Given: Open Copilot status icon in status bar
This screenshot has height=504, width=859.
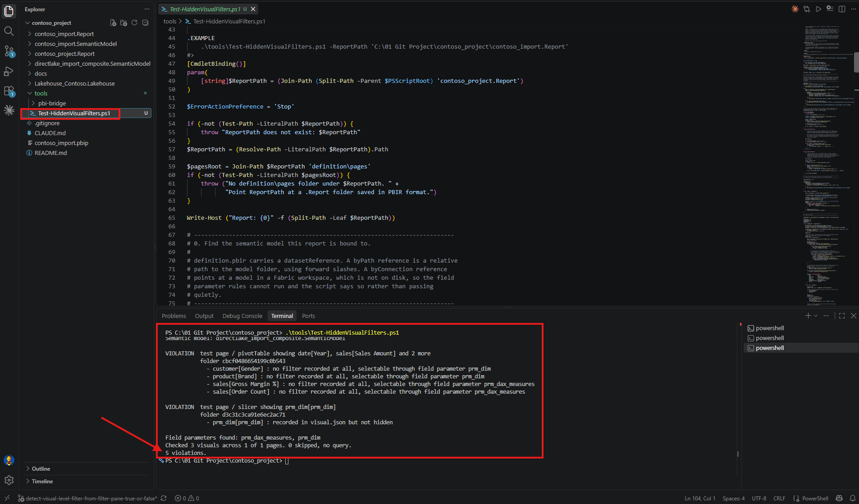Looking at the screenshot, I should 839,498.
